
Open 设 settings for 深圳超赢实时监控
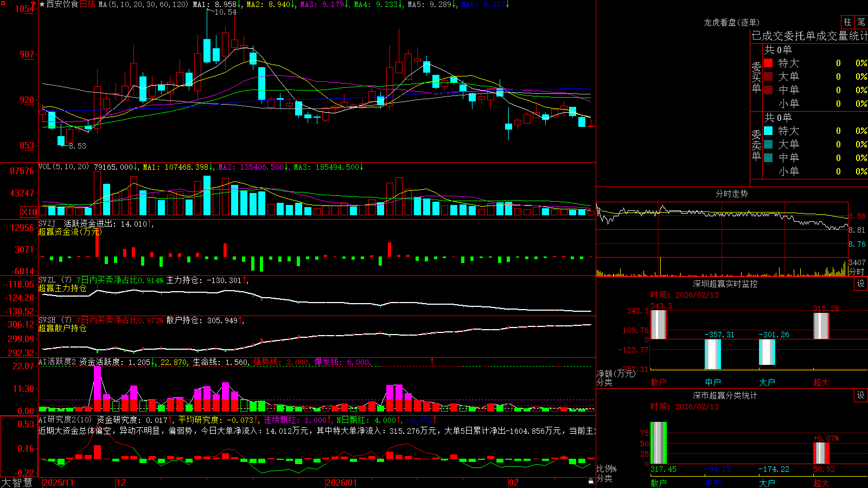coord(861,284)
